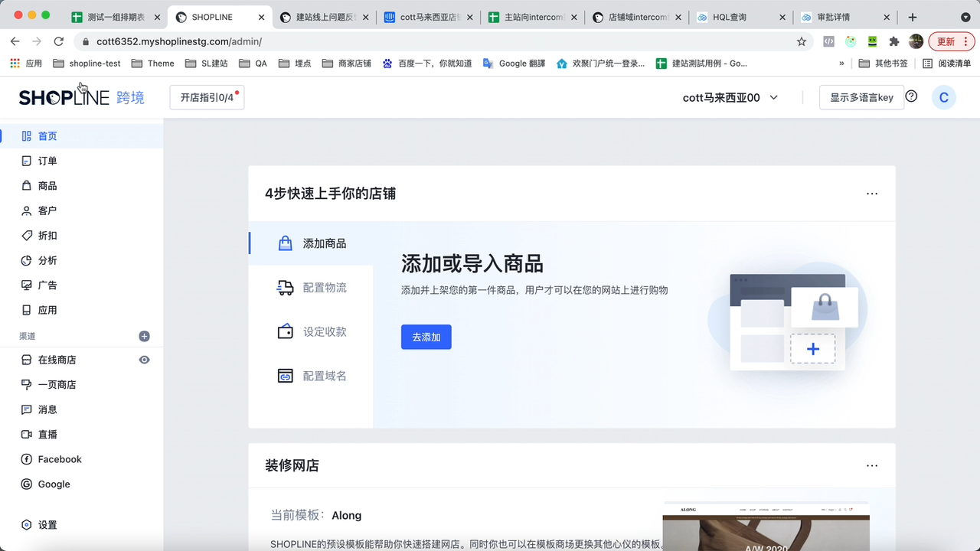
Task: Switch to the 测试一组排期表 browser tab
Action: [x=115, y=17]
